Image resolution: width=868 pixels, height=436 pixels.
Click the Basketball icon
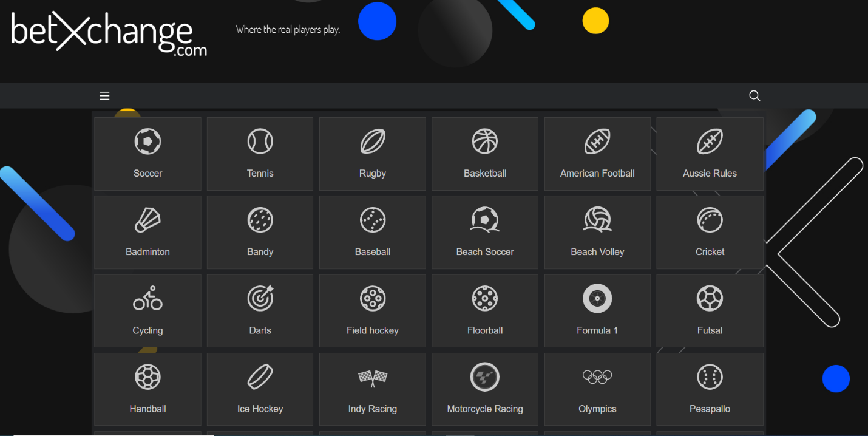point(484,141)
